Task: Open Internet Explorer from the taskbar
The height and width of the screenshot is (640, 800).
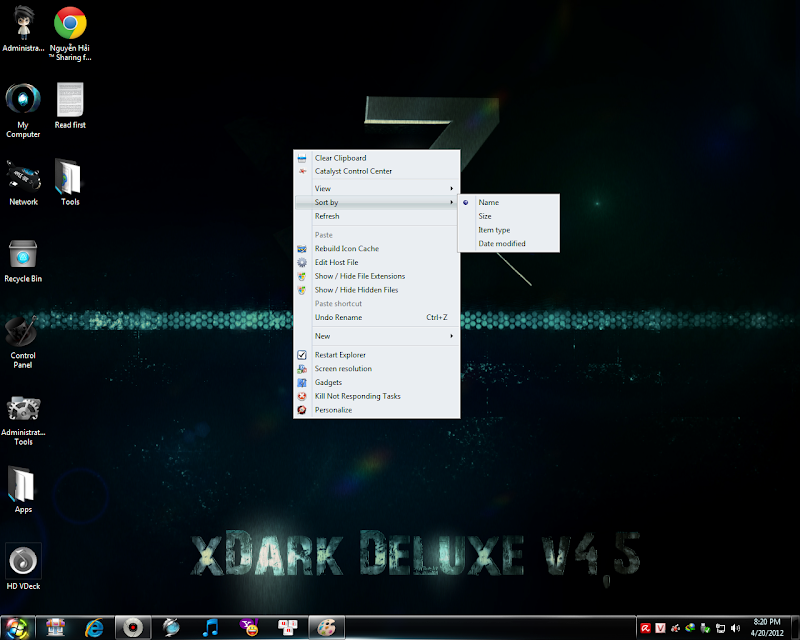Action: (x=94, y=628)
